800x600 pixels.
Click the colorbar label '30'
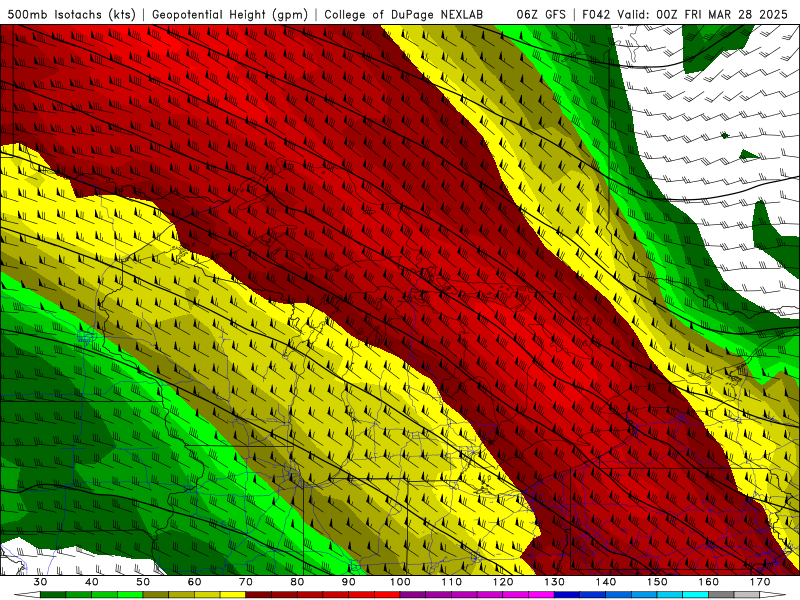tap(40, 582)
